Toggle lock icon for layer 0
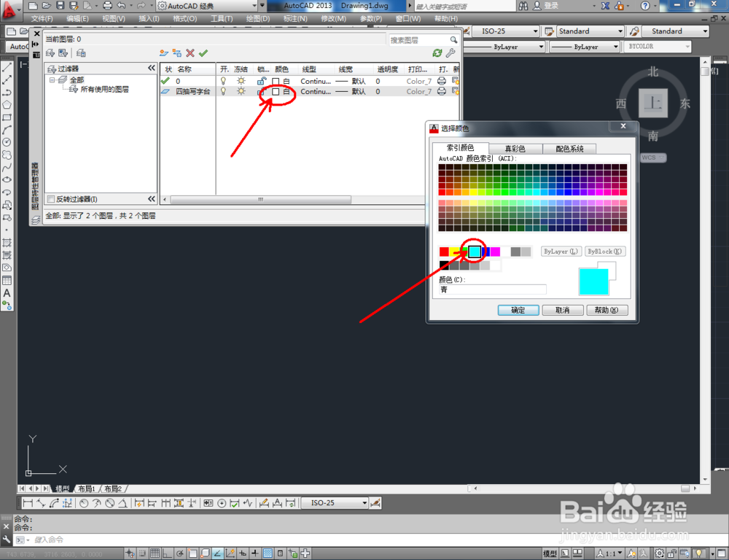The width and height of the screenshot is (729, 560). pos(262,81)
